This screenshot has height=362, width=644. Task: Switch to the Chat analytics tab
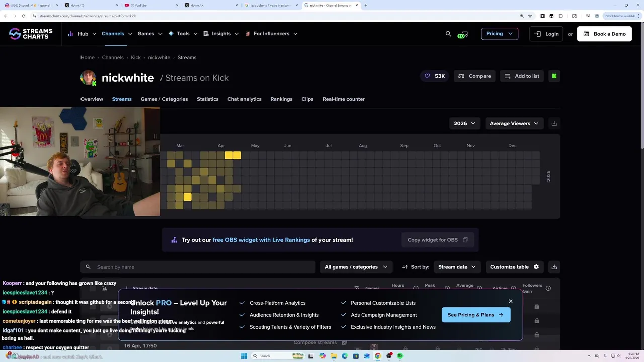(x=245, y=99)
